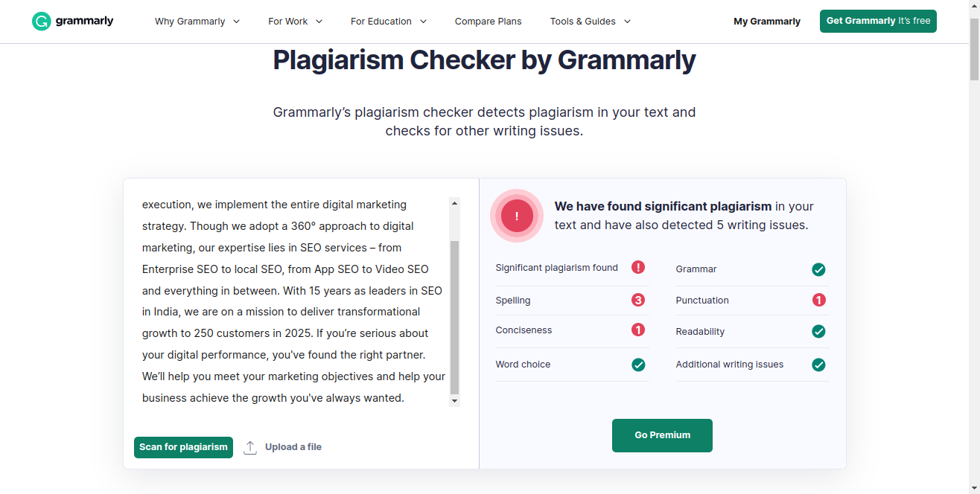
Task: Click the Conciseness issue badge
Action: (x=638, y=330)
